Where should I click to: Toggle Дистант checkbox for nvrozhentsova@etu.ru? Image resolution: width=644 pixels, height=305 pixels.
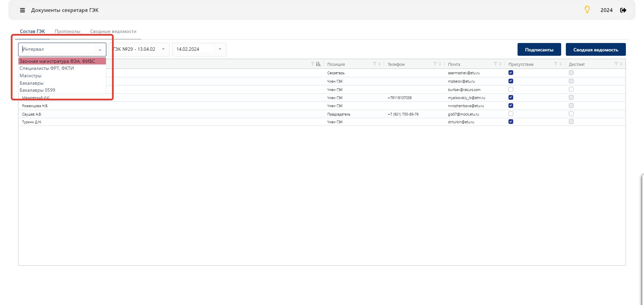tap(571, 105)
